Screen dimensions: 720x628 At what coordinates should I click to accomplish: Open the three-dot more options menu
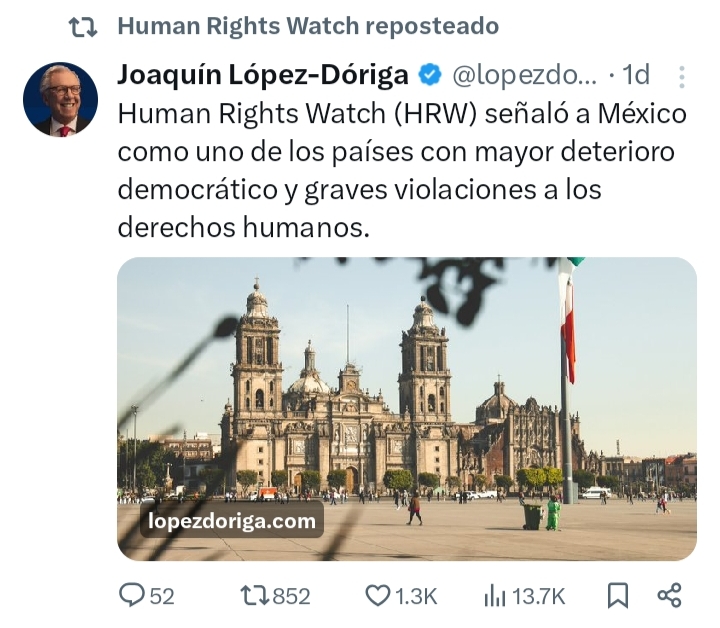tap(682, 77)
